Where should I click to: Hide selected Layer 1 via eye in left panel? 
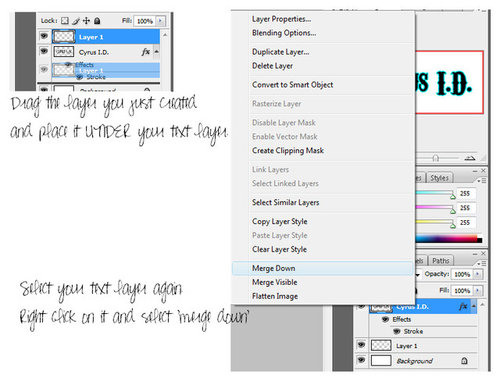tap(44, 36)
